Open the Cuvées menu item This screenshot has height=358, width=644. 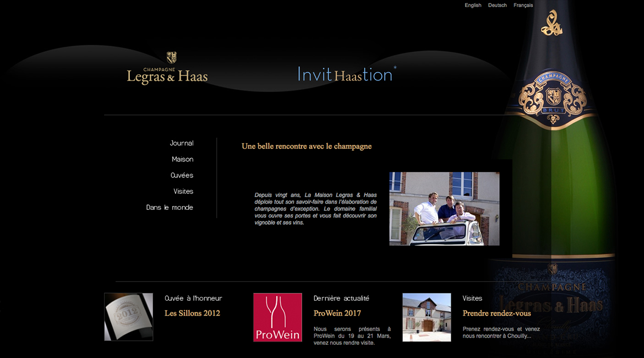[x=182, y=175]
